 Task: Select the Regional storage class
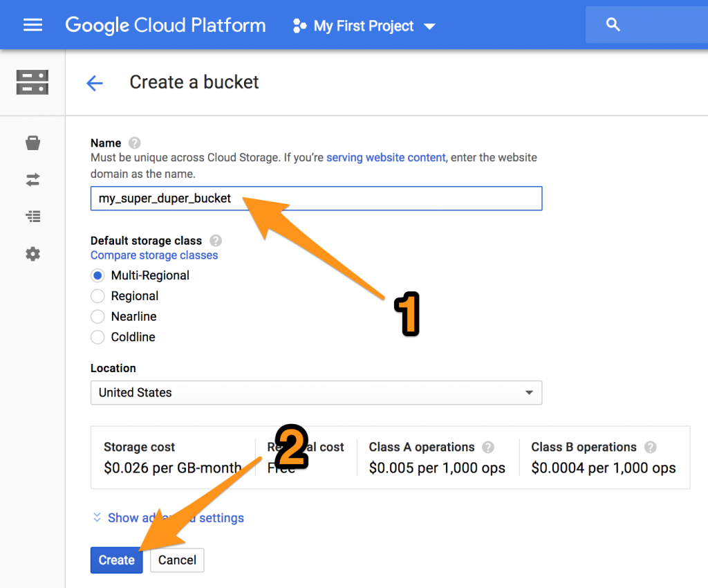click(x=97, y=295)
